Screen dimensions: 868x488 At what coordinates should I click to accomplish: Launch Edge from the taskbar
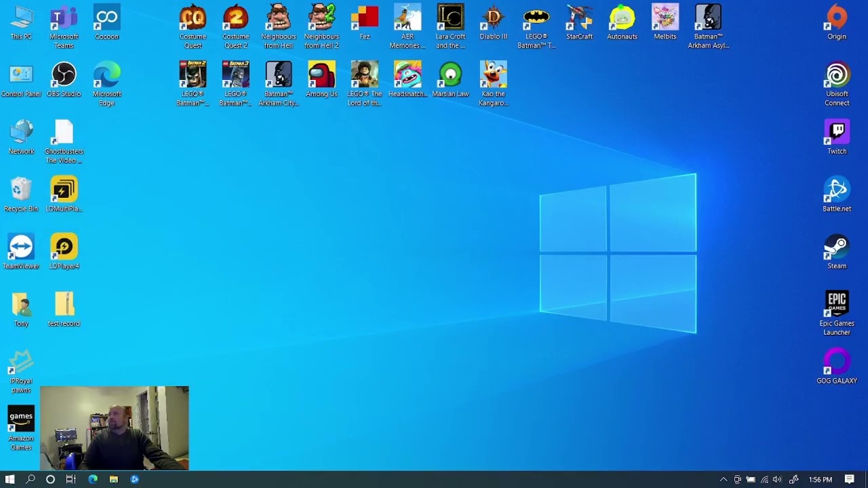[x=93, y=479]
